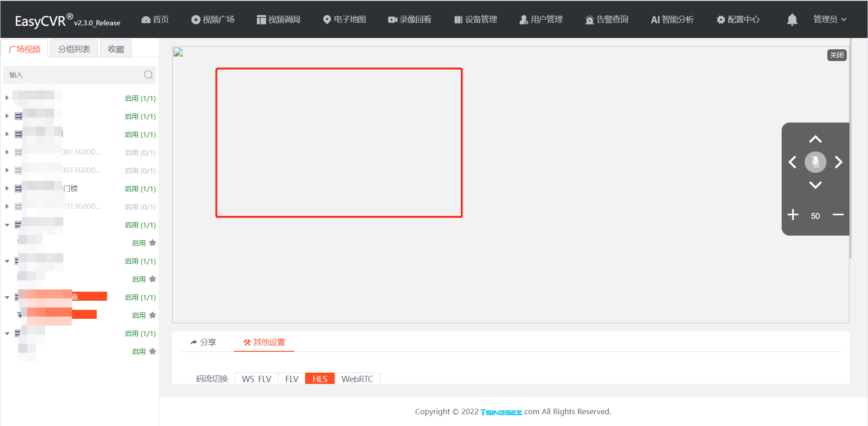868x426 pixels.
Task: Focus the 输入 device search field
Action: tap(80, 75)
